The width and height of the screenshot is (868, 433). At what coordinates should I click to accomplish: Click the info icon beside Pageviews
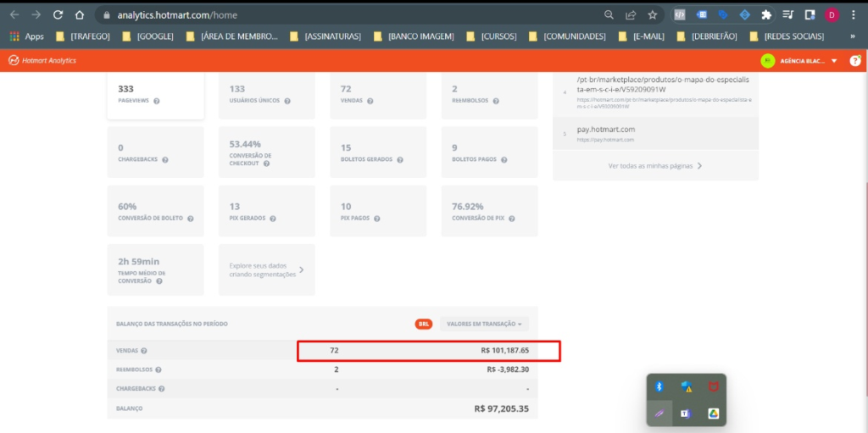click(x=157, y=101)
